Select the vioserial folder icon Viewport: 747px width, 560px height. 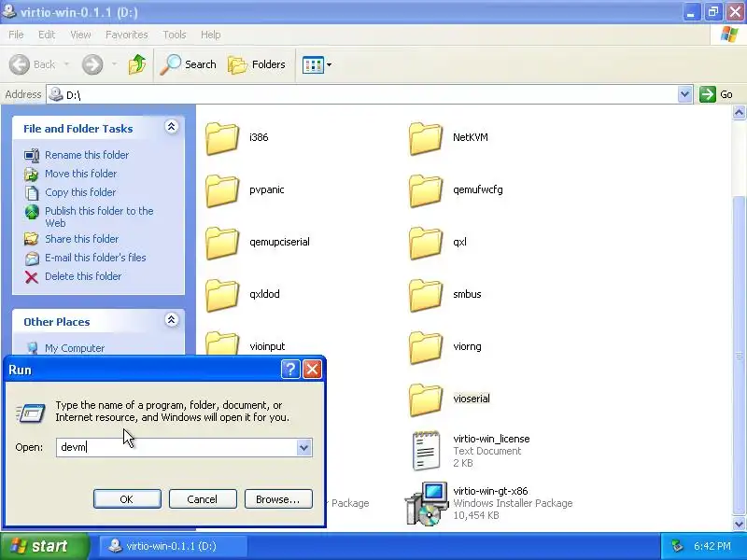click(426, 400)
